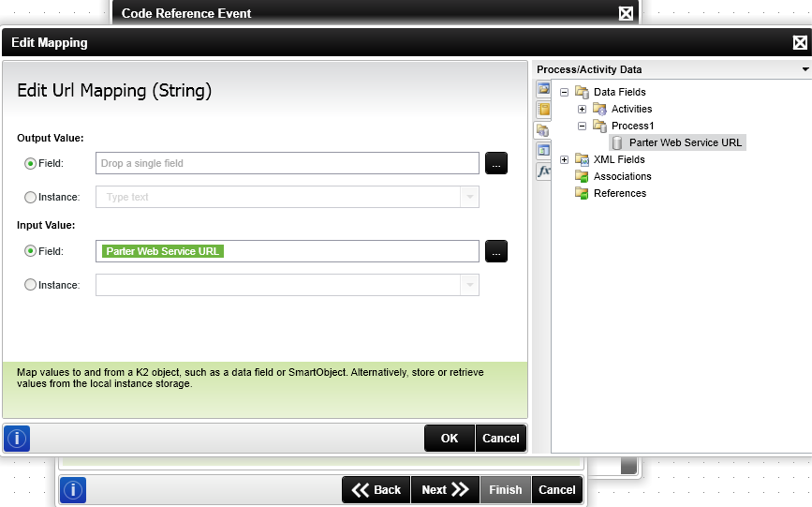Click the Input Value Instance combo box

coord(288,285)
